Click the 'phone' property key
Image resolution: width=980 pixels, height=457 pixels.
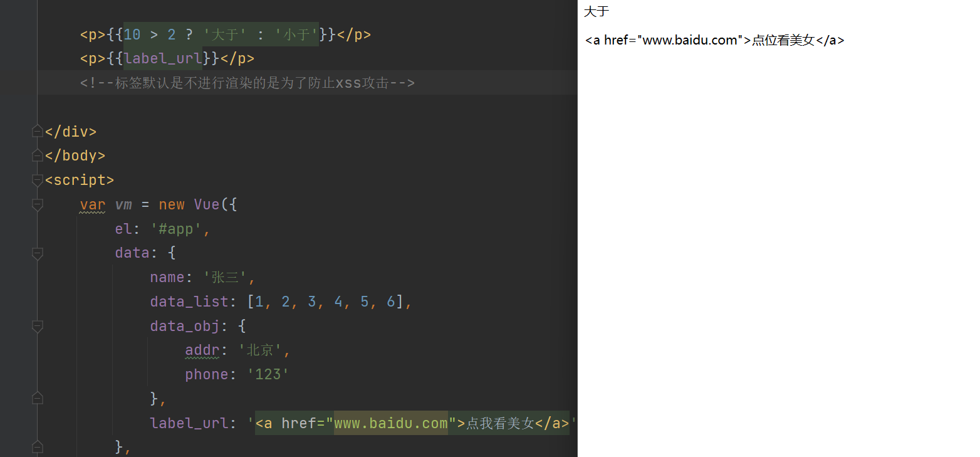pyautogui.click(x=207, y=375)
